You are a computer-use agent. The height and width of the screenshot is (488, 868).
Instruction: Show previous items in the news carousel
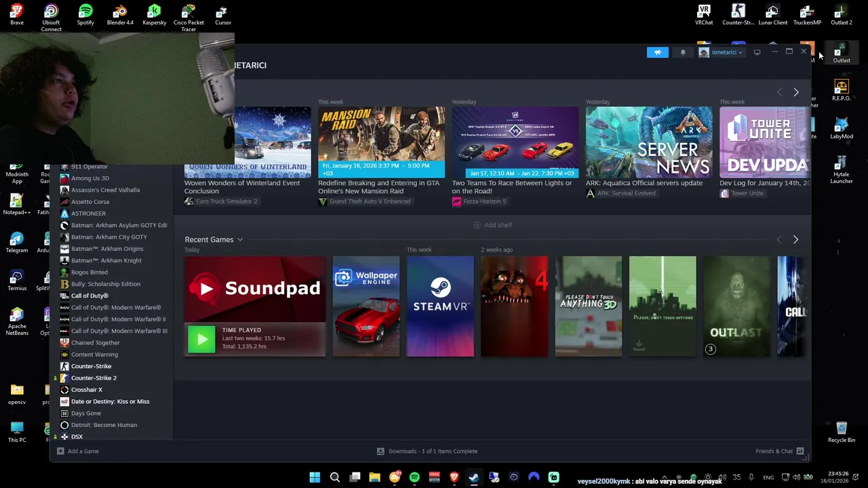pos(779,92)
